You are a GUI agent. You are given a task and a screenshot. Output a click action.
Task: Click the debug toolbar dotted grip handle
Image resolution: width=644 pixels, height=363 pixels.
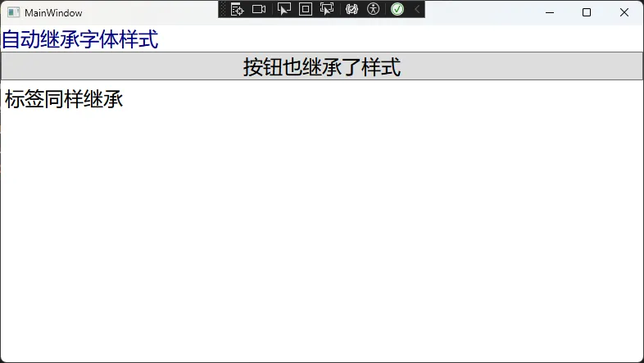pos(223,9)
